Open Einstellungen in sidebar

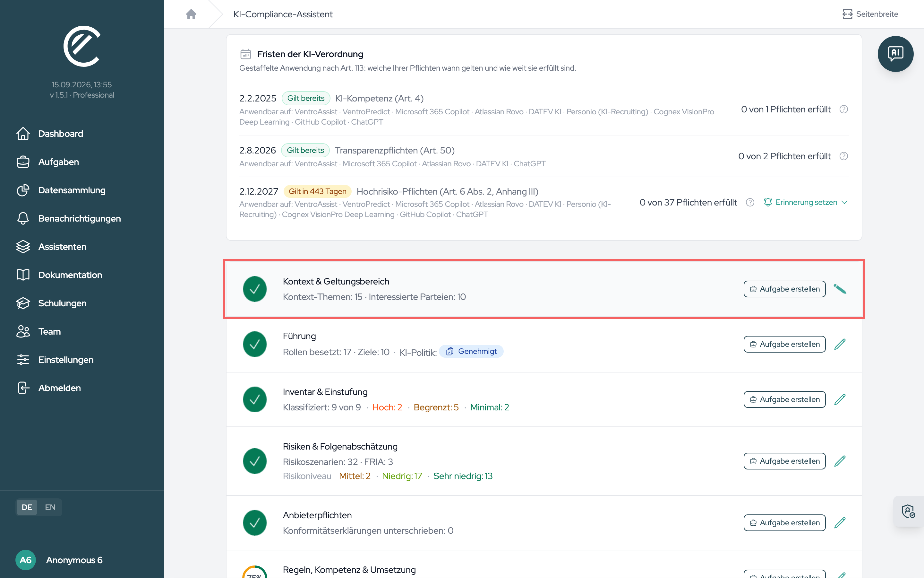pyautogui.click(x=55, y=360)
